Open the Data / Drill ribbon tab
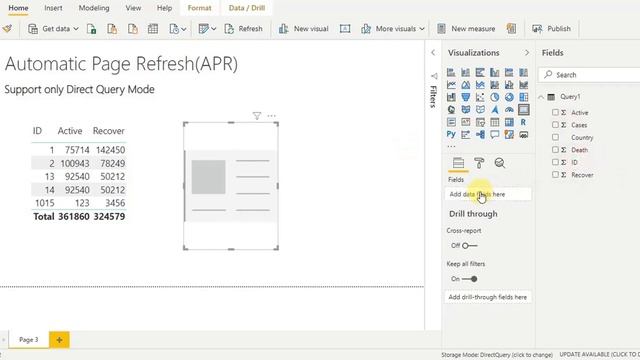The image size is (640, 360). (247, 8)
